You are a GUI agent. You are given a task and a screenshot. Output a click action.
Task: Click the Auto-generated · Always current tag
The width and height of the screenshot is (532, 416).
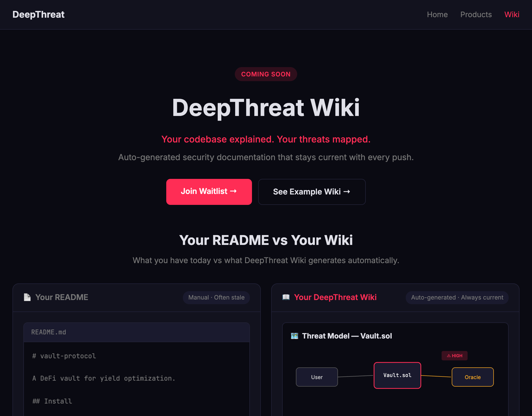pos(457,297)
